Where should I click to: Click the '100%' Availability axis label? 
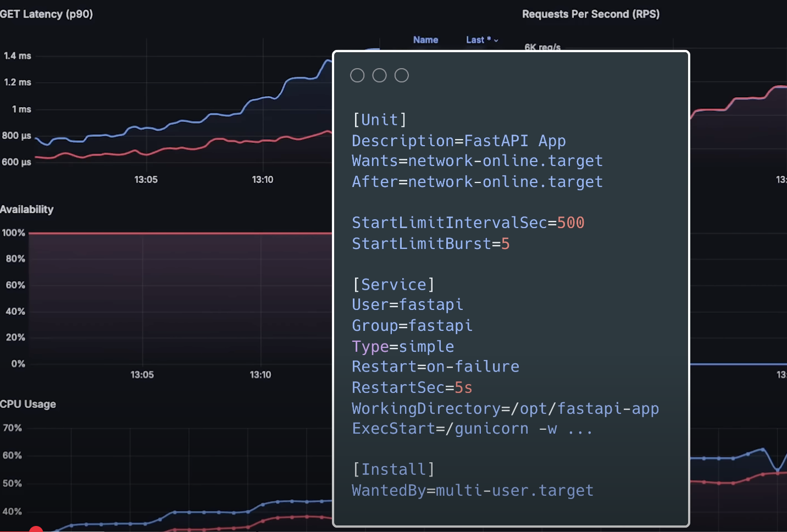(x=14, y=233)
